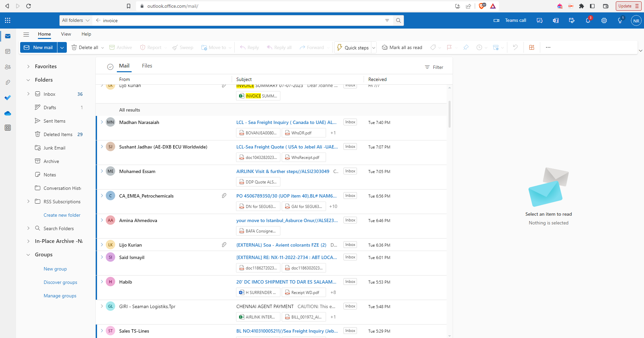Viewport: 644px width, 338px height.
Task: Expand the Search Folders node
Action: (28, 228)
